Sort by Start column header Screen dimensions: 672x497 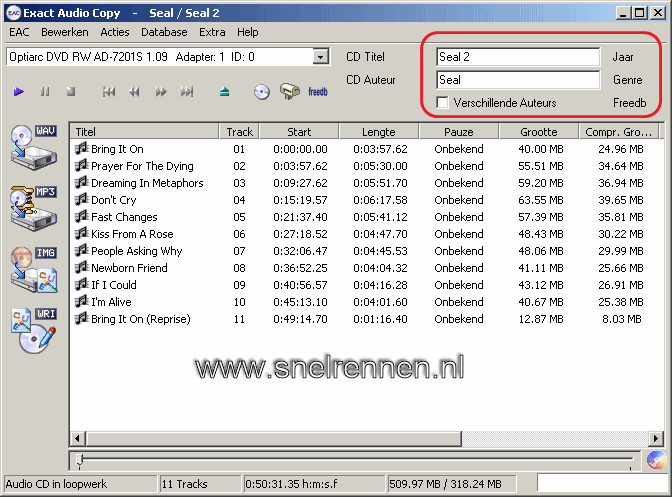[x=299, y=132]
